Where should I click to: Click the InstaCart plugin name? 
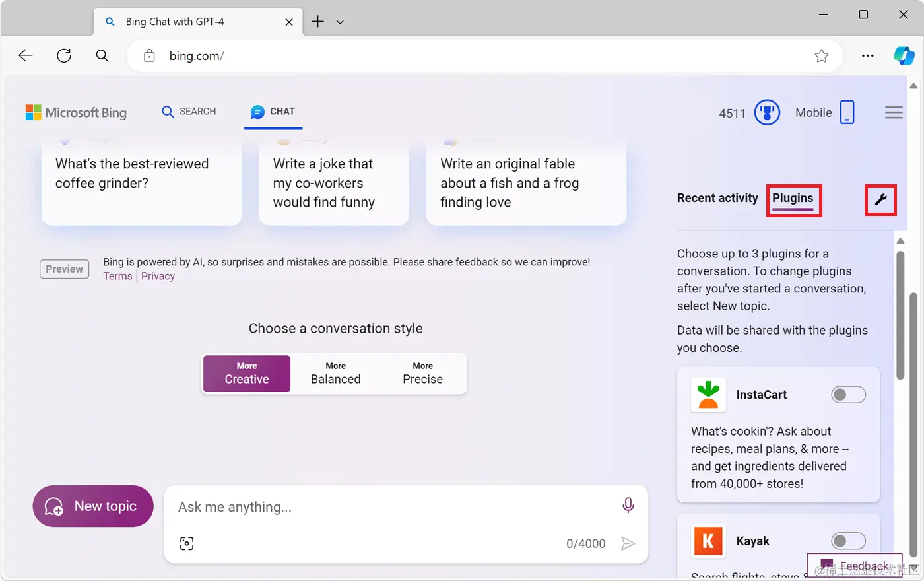pos(762,395)
